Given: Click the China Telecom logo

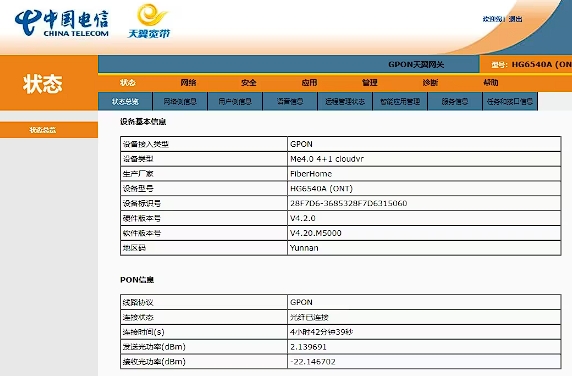Looking at the screenshot, I should pos(62,23).
